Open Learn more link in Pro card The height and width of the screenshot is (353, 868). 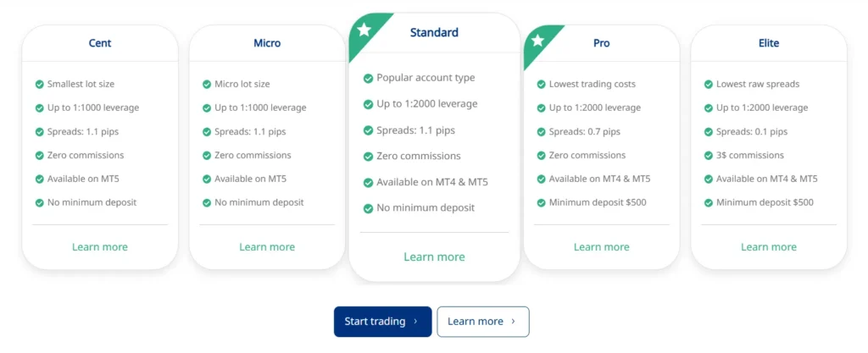(601, 247)
